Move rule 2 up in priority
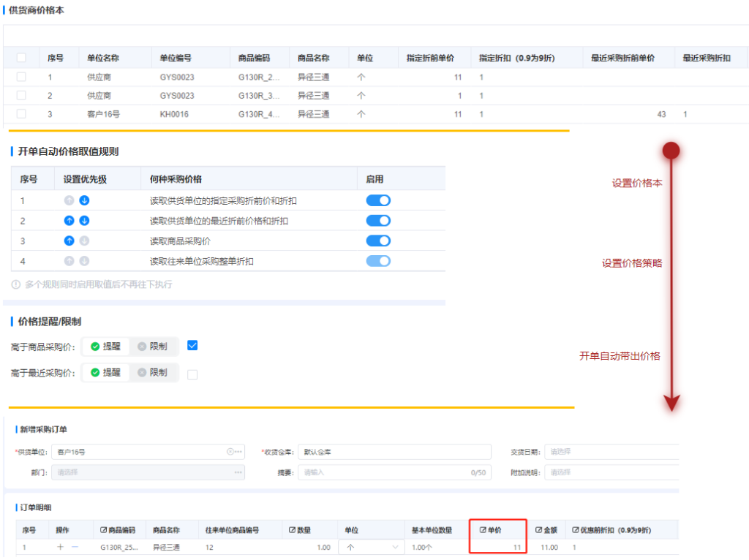 [69, 221]
